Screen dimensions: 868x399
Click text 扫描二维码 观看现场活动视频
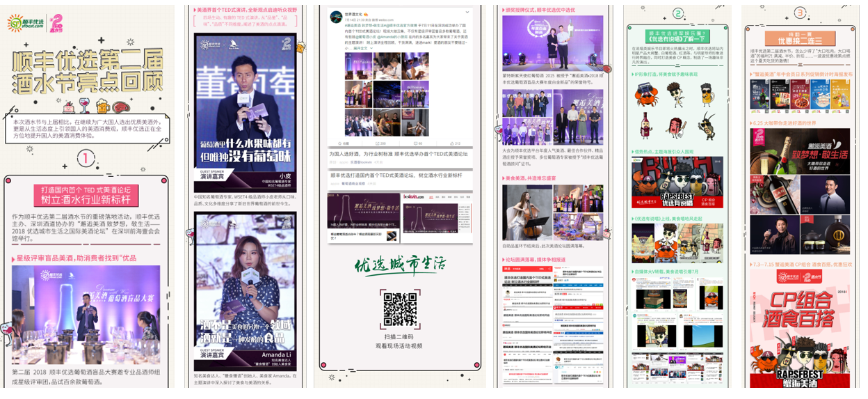pyautogui.click(x=399, y=341)
